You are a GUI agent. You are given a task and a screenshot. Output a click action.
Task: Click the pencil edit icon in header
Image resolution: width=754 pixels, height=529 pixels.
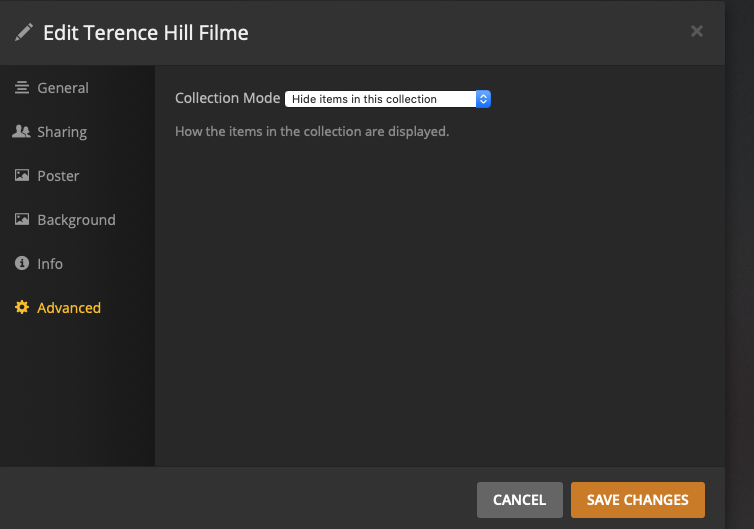pos(23,33)
